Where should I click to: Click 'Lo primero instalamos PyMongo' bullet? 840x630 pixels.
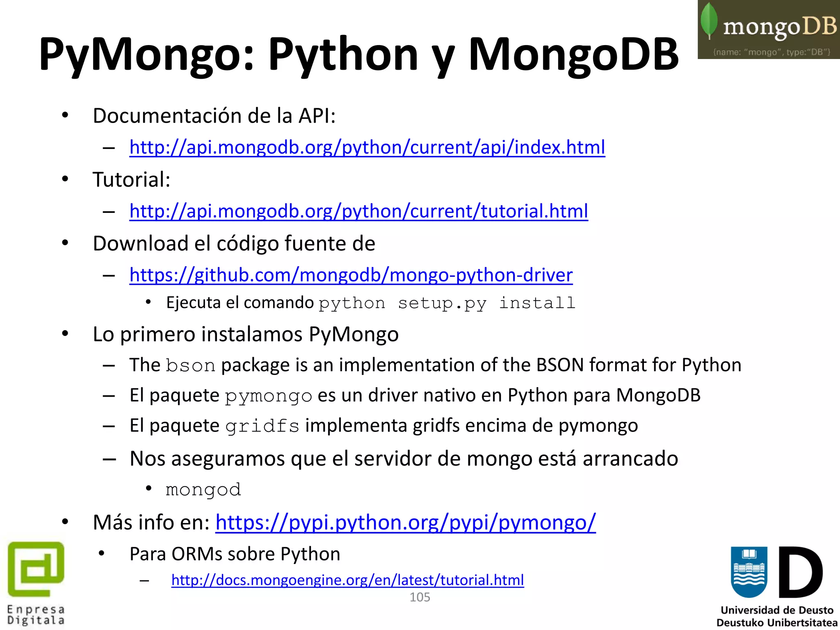point(246,334)
